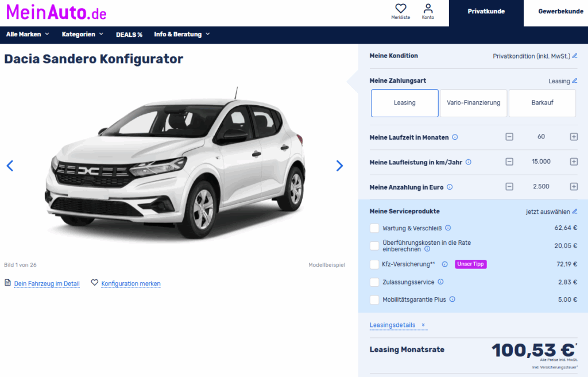Open info icon for Überführungskosten

pyautogui.click(x=427, y=249)
